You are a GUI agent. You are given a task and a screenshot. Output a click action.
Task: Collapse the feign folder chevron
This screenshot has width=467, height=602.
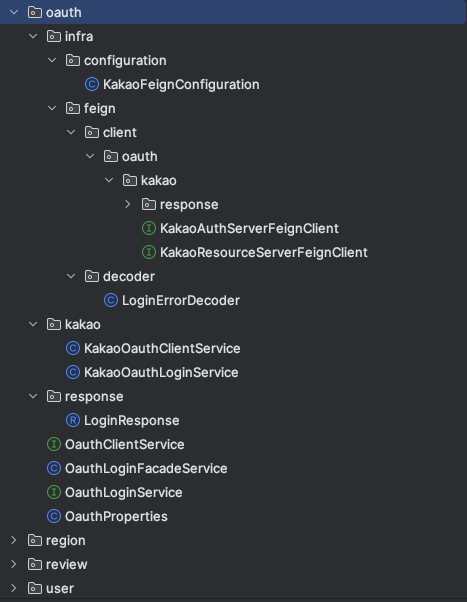52,108
